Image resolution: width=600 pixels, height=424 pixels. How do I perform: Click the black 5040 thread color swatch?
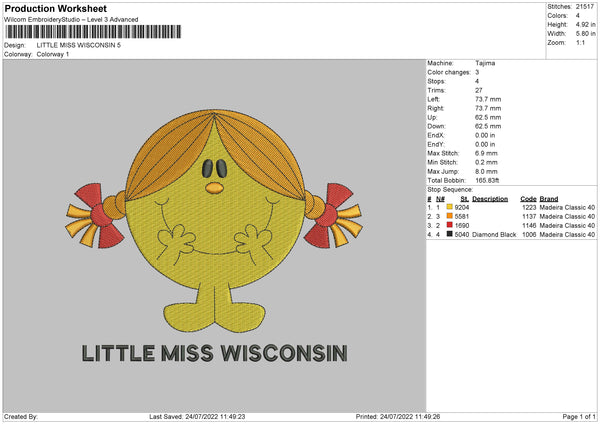[449, 234]
